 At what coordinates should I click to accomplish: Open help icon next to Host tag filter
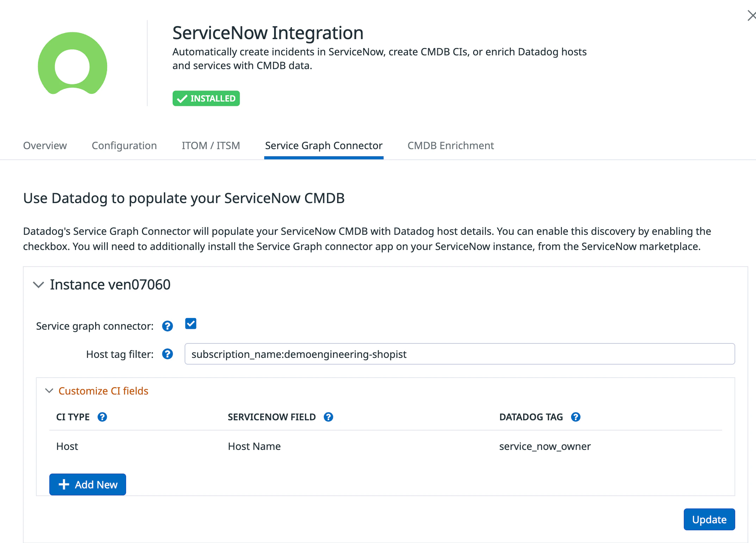[x=167, y=354]
